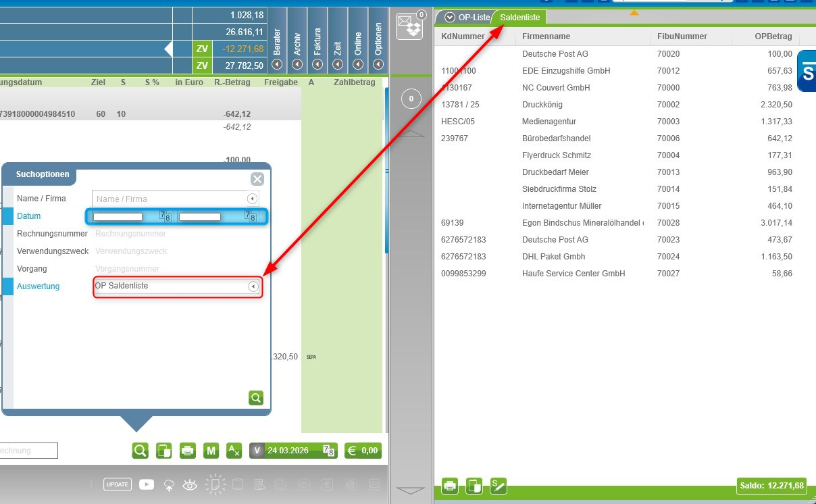Toggle the eye visibility icon
Screen dimensions: 816x504
pyautogui.click(x=190, y=484)
